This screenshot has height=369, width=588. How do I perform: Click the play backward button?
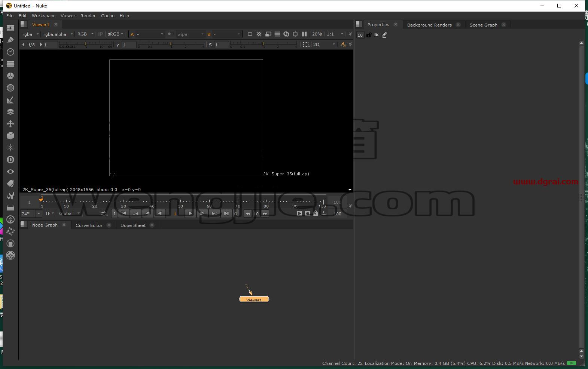[x=160, y=213]
